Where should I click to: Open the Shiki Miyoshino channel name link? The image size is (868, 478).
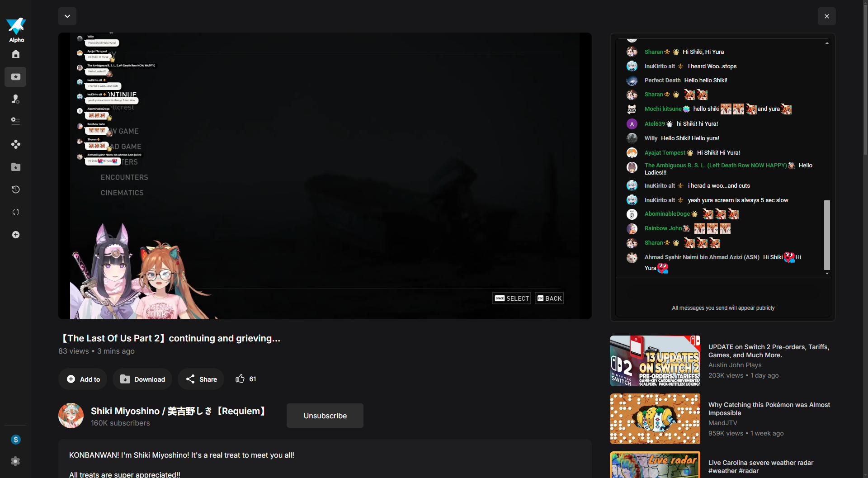[179, 411]
